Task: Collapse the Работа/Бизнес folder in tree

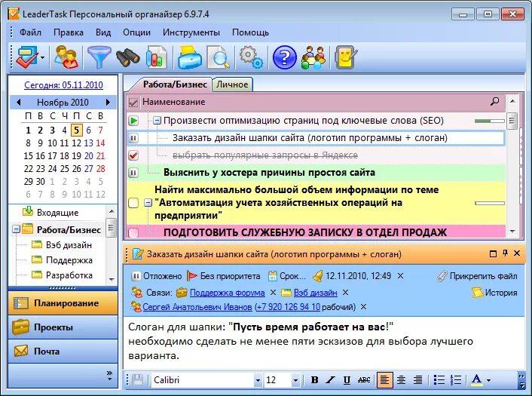Action: pos(16,229)
